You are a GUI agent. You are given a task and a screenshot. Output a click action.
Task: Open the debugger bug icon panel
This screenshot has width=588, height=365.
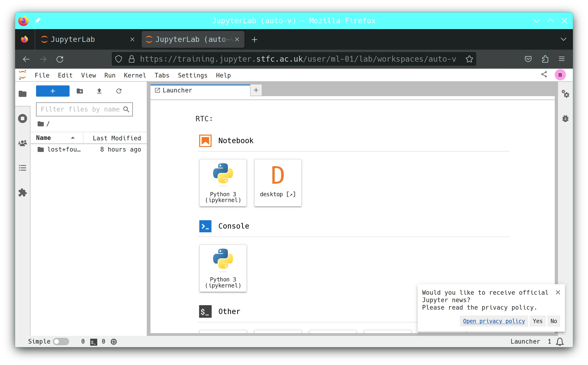(565, 118)
